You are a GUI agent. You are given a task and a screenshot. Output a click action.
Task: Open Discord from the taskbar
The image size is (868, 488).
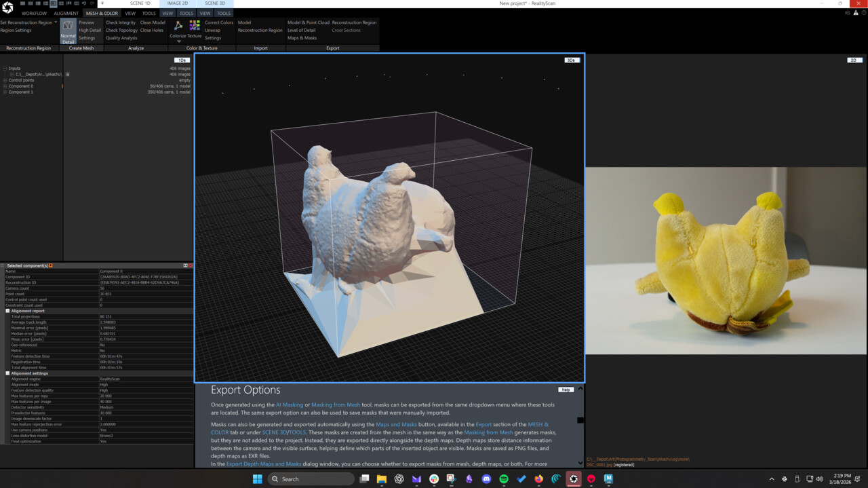click(x=486, y=479)
